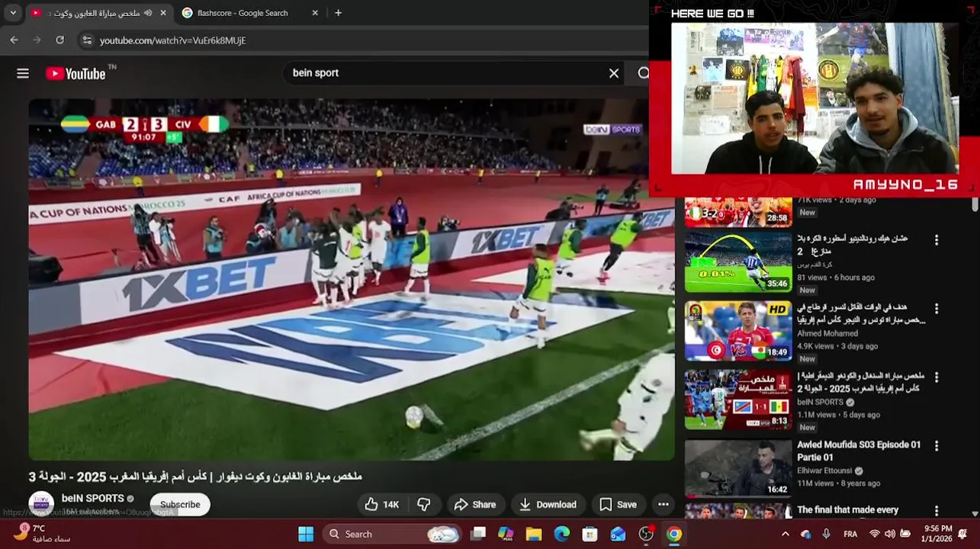
Task: Click the main video player
Action: tap(352, 280)
